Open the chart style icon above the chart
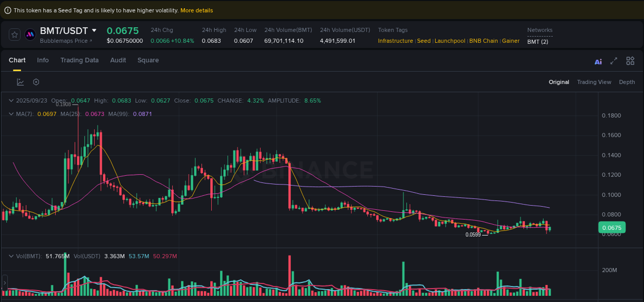 coord(21,81)
